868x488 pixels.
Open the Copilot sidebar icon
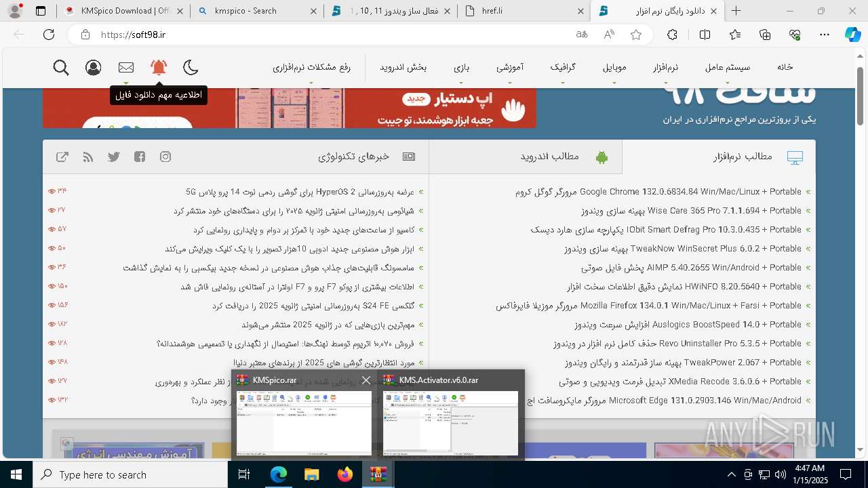(x=852, y=35)
